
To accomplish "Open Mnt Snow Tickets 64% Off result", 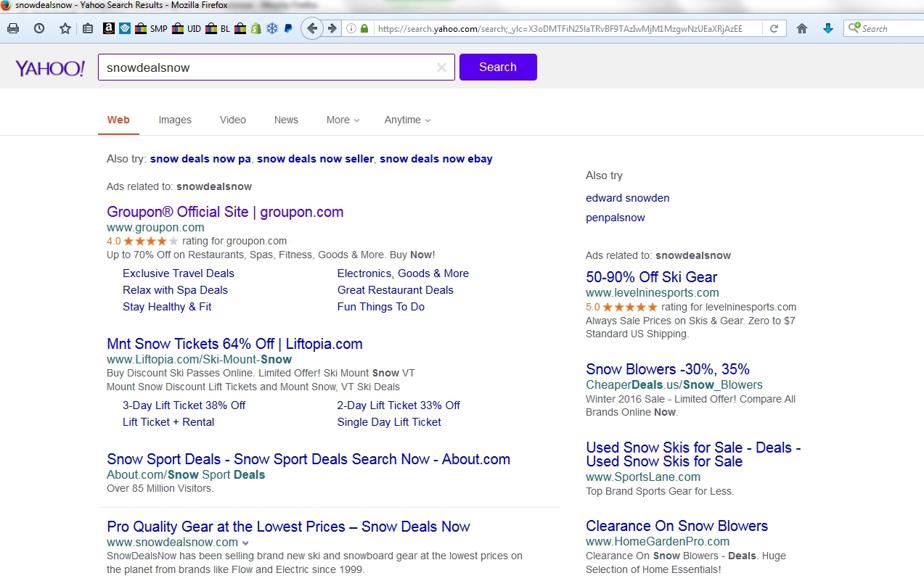I will tap(234, 344).
